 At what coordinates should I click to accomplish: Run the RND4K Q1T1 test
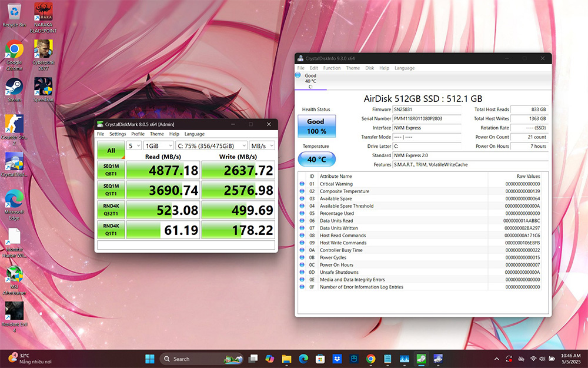coord(111,230)
